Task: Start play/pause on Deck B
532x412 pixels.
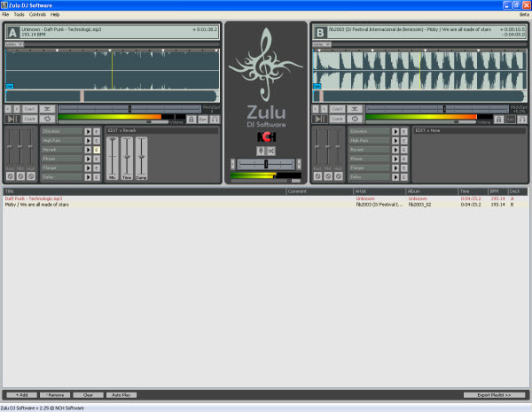Action: pyautogui.click(x=319, y=119)
